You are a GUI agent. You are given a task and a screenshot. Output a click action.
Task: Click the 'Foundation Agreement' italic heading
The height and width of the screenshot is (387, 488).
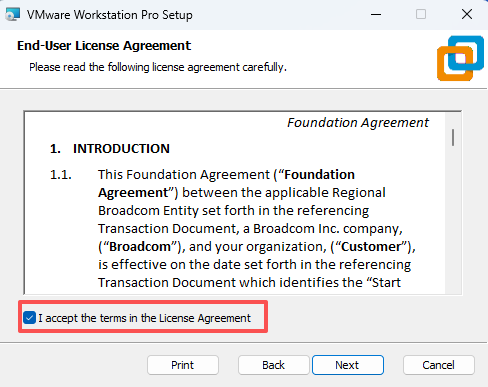[x=358, y=123]
